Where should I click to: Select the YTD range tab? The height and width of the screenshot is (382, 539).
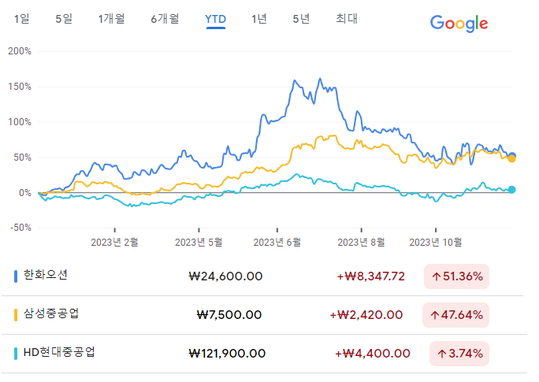coord(216,19)
